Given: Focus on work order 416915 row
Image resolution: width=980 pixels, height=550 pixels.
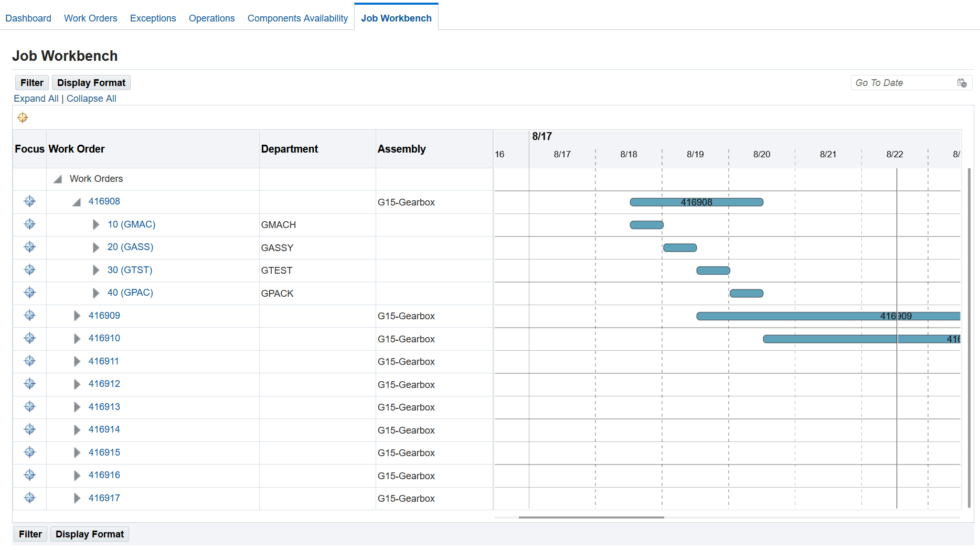Looking at the screenshot, I should (30, 452).
